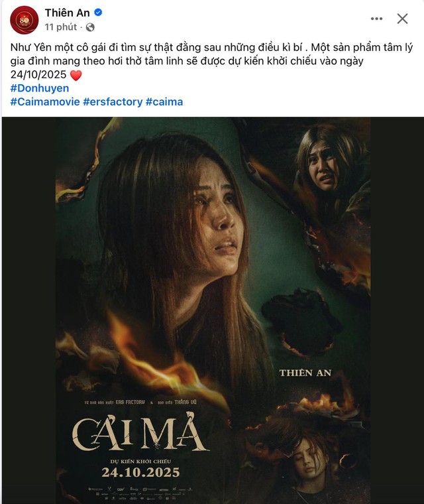Click the CẢI MẢ title on poster

tap(140, 434)
